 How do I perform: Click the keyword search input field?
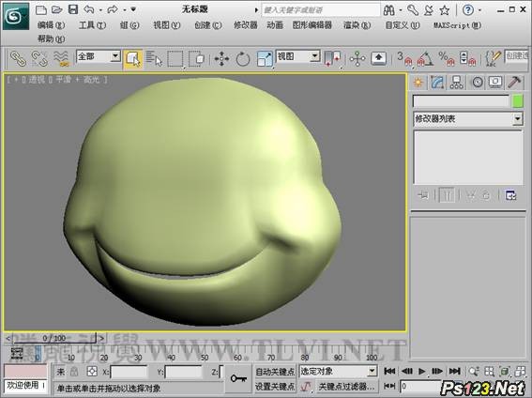coord(321,10)
